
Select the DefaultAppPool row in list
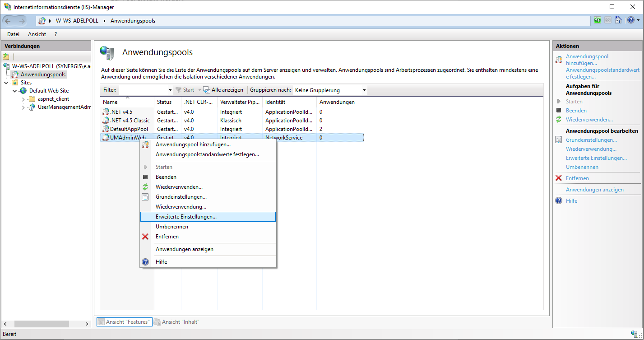pyautogui.click(x=129, y=129)
